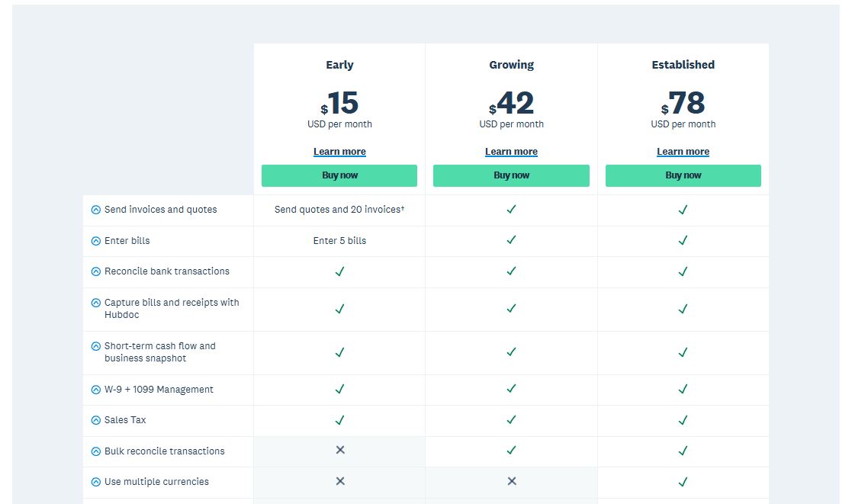Click the Send quotes and 20 invoices cell
The image size is (852, 504).
(339, 209)
